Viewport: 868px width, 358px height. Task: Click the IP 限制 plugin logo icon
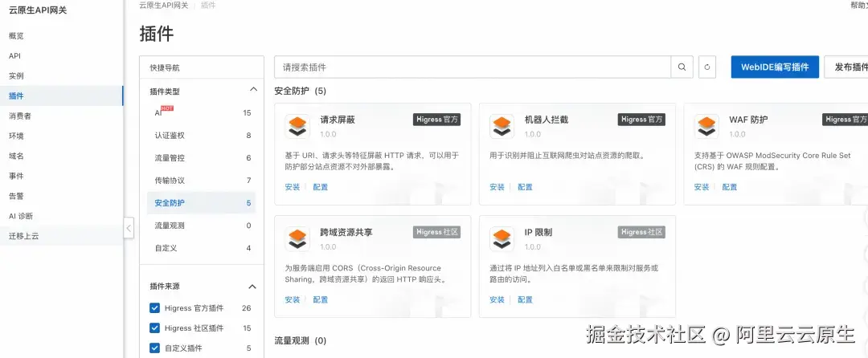coord(502,238)
